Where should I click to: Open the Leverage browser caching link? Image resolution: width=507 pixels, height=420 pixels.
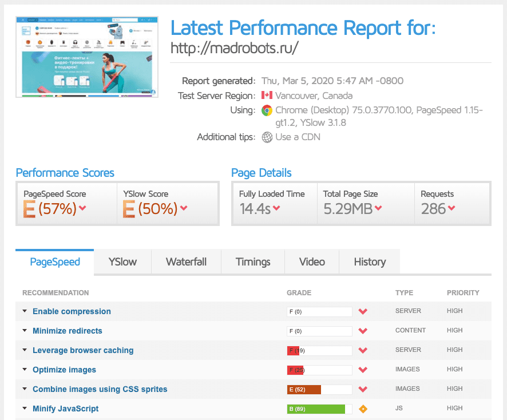click(83, 350)
